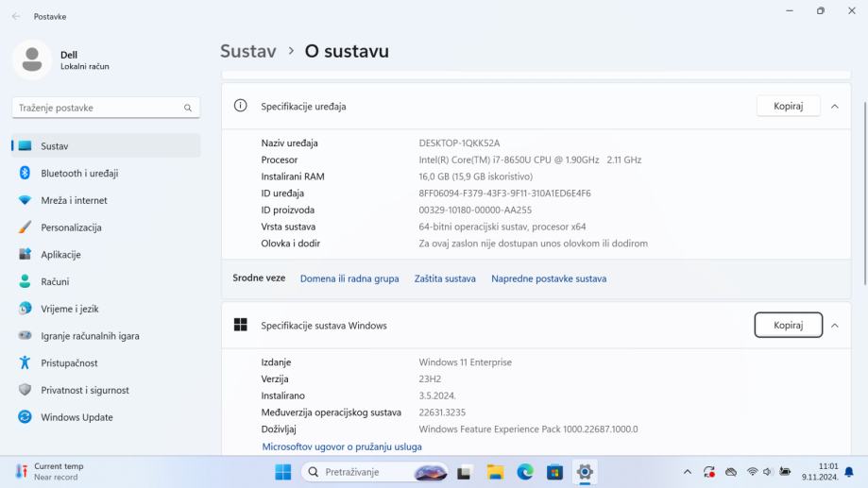Click the shield privacy icon
Viewport: 868px width, 488px height.
(25, 390)
